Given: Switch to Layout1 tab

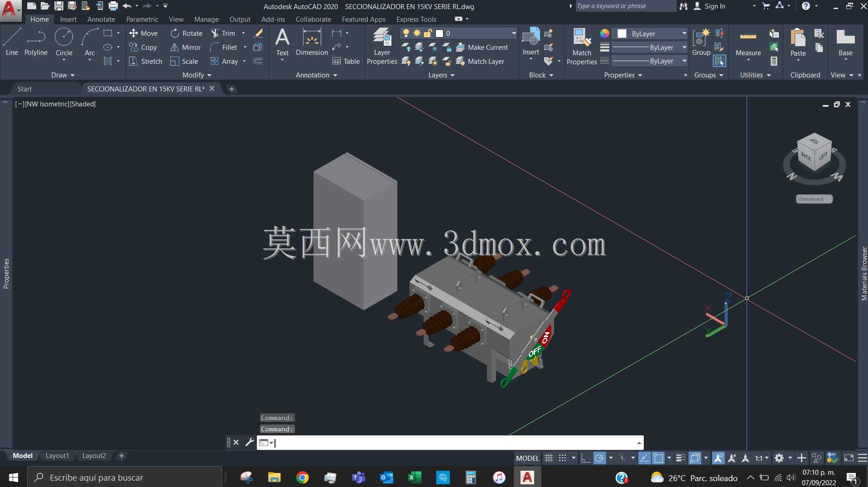Looking at the screenshot, I should coord(57,456).
